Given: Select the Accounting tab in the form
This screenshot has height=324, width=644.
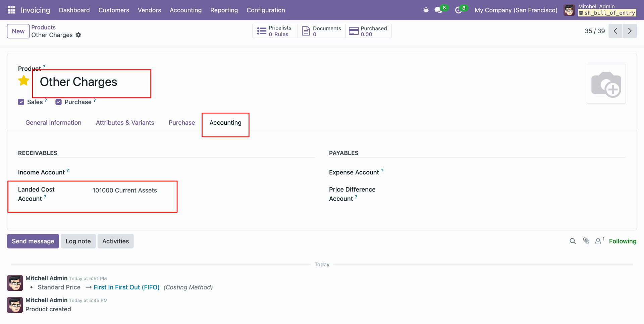Looking at the screenshot, I should pyautogui.click(x=225, y=123).
